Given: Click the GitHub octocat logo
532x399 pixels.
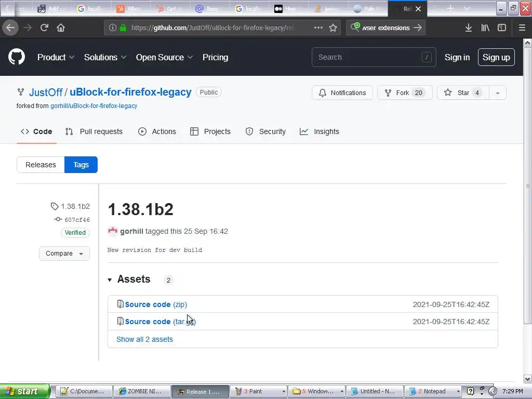Looking at the screenshot, I should pyautogui.click(x=17, y=57).
